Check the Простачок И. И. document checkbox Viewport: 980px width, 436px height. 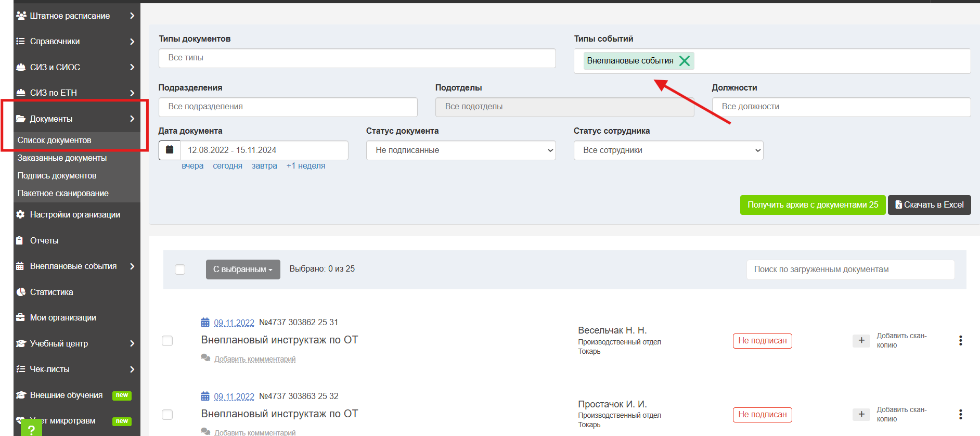[167, 415]
